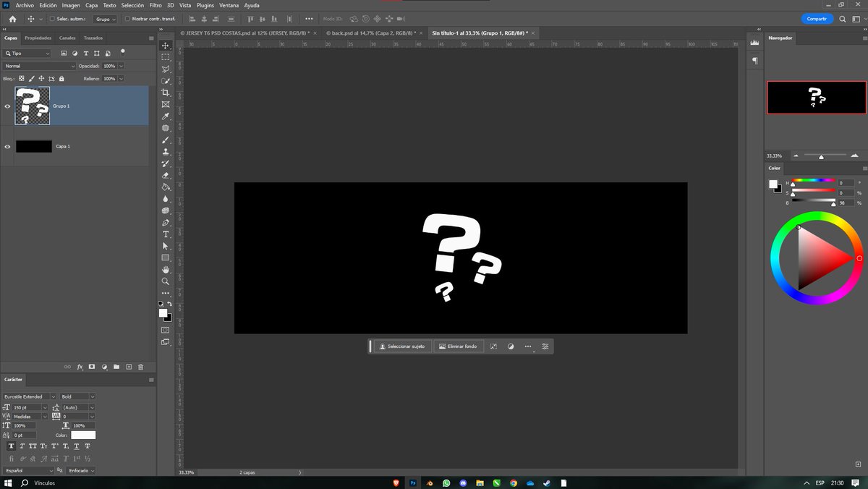The width and height of the screenshot is (868, 489).
Task: Open the Normal blend mode dropdown
Action: coord(39,66)
